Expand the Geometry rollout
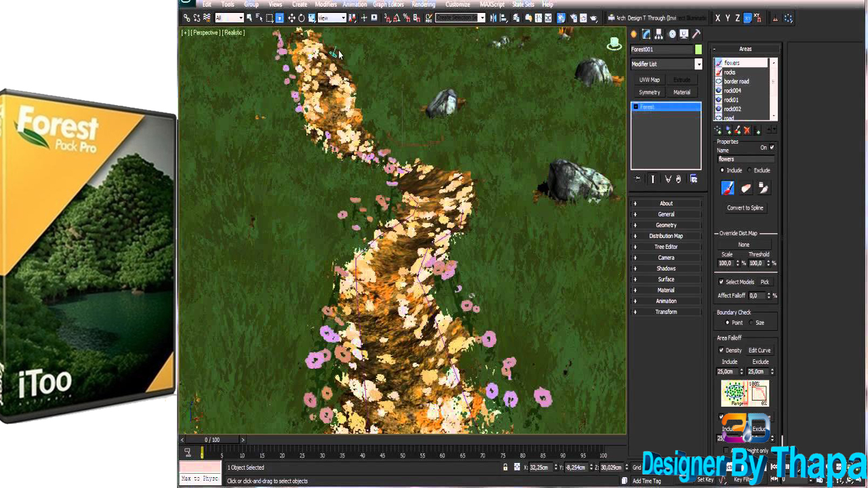 pyautogui.click(x=666, y=225)
